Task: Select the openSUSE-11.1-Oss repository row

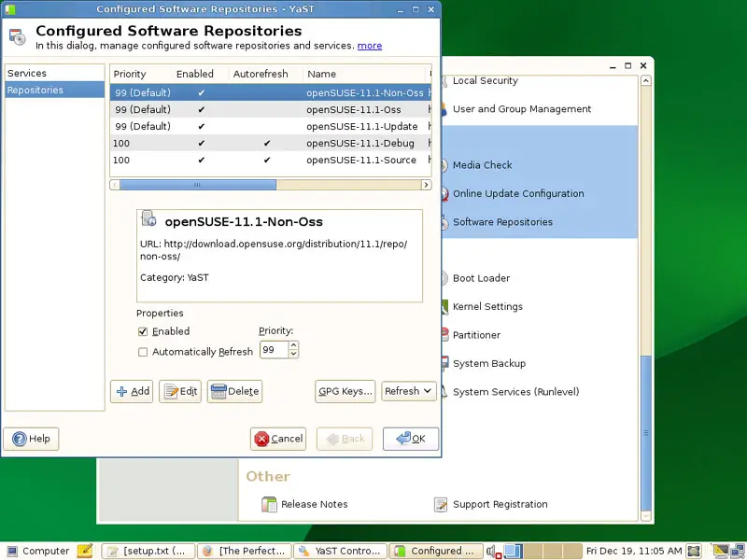Action: click(x=271, y=109)
